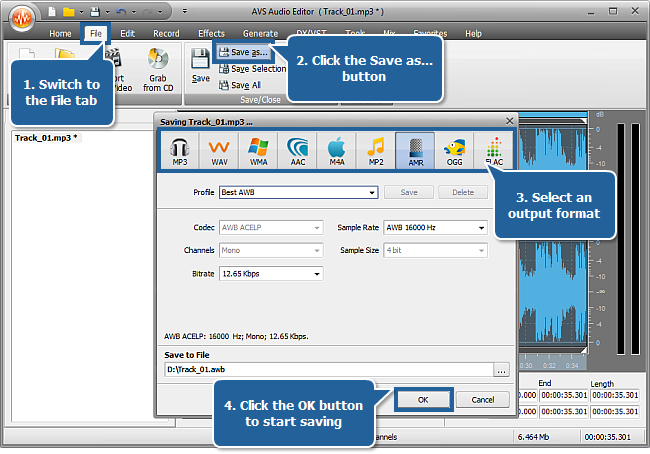Click file size 6.464 Mb in status bar
The image size is (650, 454).
pos(533,437)
